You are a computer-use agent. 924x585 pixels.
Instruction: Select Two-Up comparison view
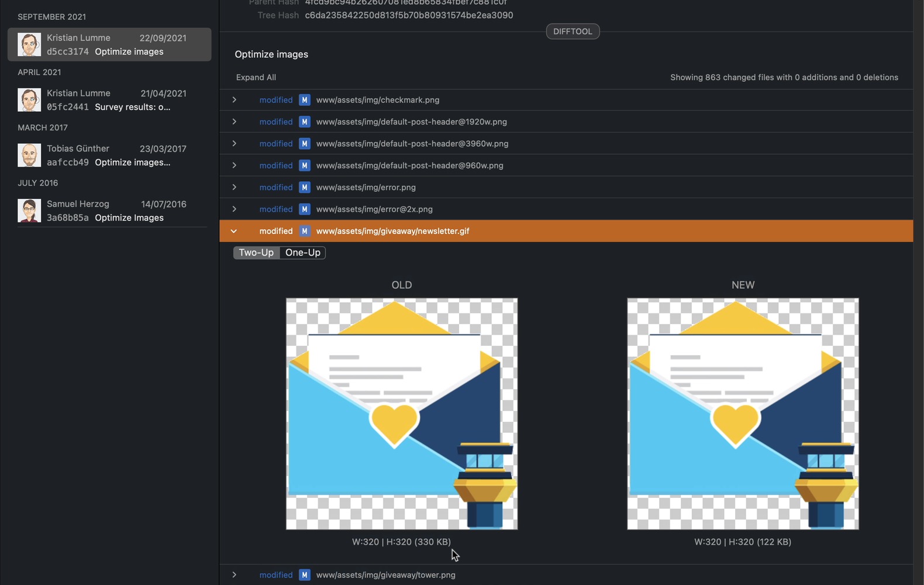pyautogui.click(x=256, y=253)
